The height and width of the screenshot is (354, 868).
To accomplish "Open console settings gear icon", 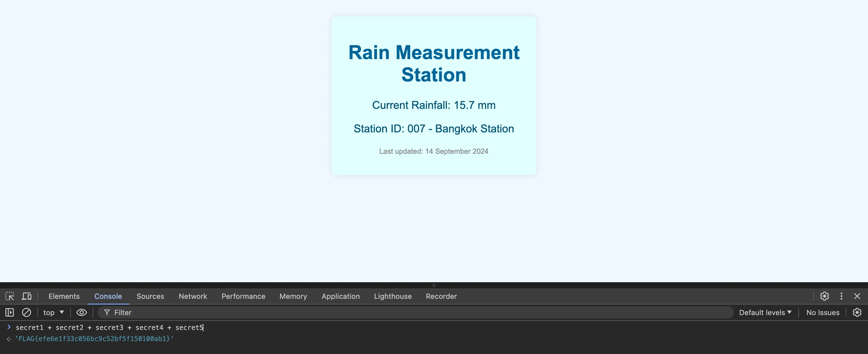I will [x=857, y=312].
